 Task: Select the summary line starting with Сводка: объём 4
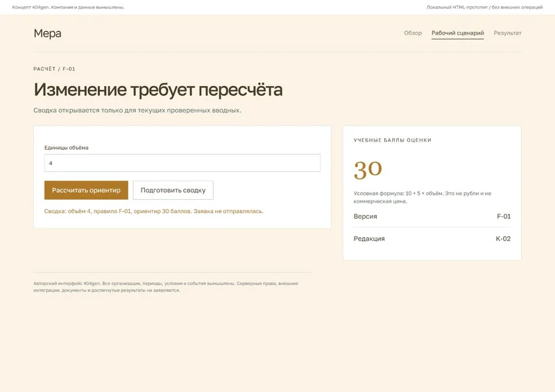pyautogui.click(x=154, y=211)
